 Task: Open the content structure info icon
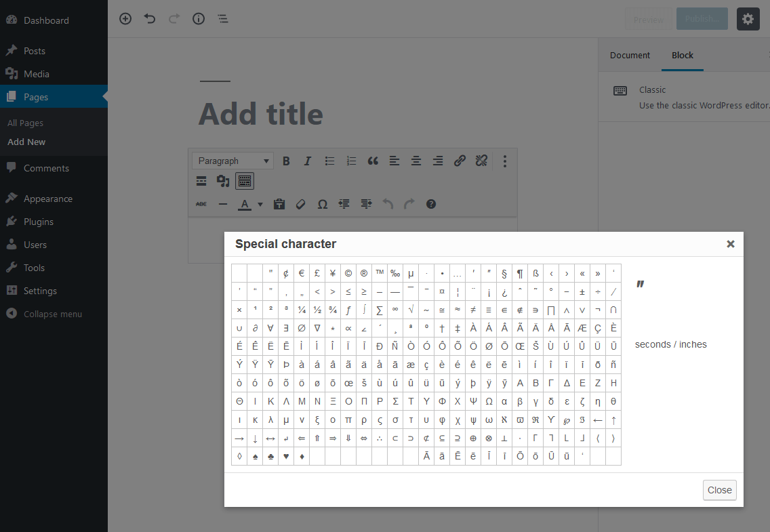click(x=199, y=19)
